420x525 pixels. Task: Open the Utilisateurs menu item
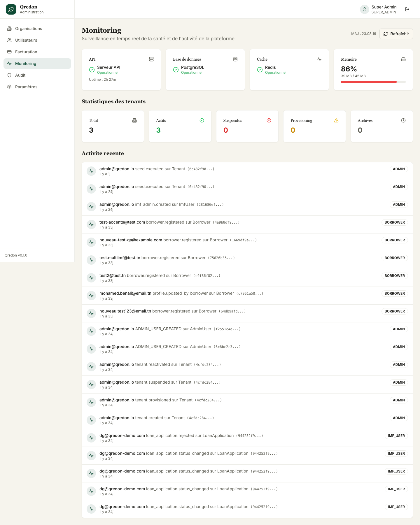(x=37, y=40)
